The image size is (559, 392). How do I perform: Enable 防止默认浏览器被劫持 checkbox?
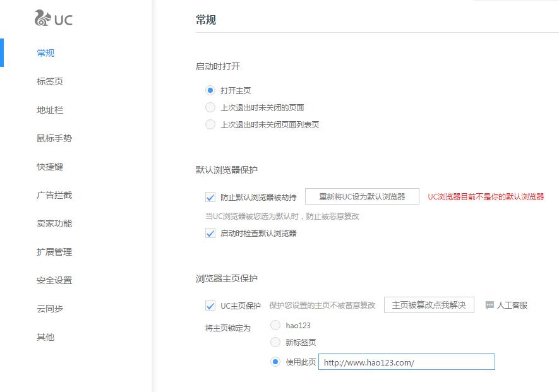click(x=210, y=197)
